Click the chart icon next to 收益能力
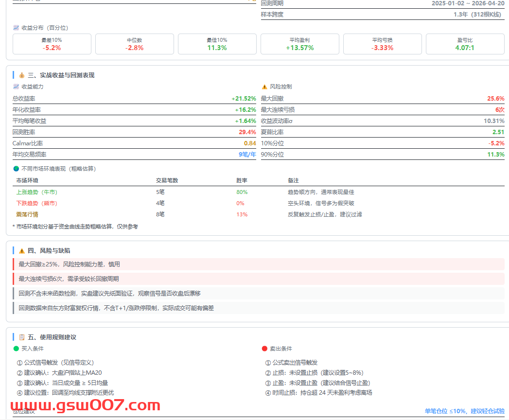509x420 pixels. (x=16, y=87)
